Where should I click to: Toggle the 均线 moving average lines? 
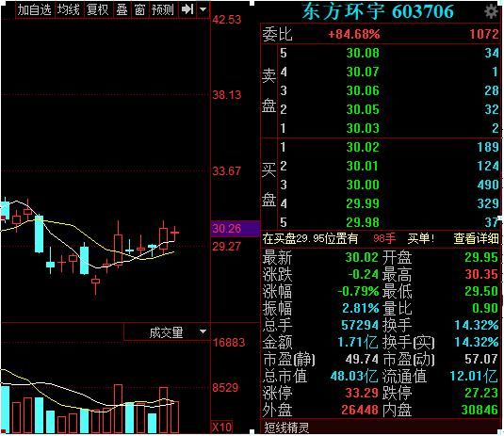coord(69,9)
